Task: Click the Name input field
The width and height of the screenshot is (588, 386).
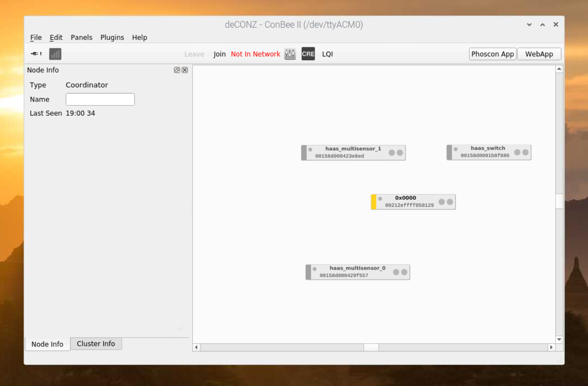Action: 100,99
